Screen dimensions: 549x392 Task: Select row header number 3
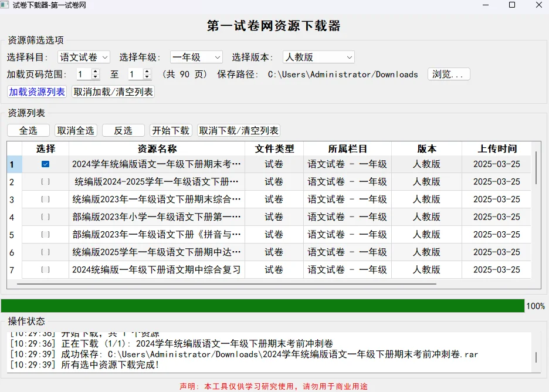click(x=15, y=200)
